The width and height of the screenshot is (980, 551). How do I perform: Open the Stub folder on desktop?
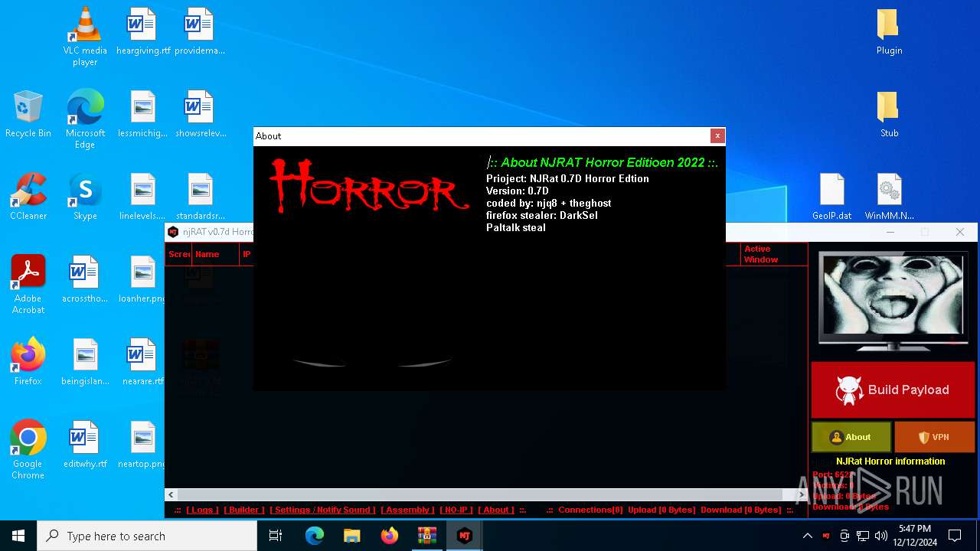click(x=889, y=114)
